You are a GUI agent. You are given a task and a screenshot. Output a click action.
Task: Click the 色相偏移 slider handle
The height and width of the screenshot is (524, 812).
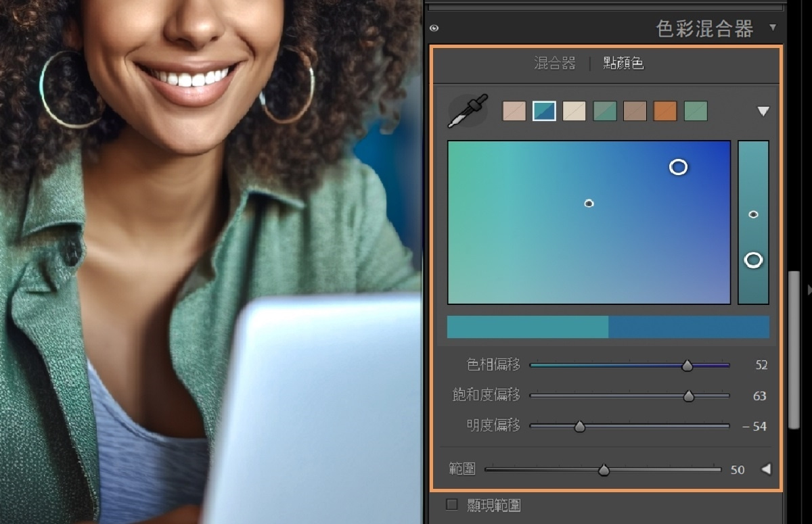pyautogui.click(x=687, y=365)
